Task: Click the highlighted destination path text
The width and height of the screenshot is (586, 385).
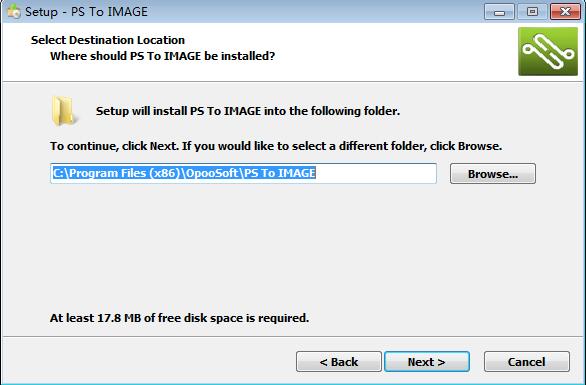Action: pos(184,173)
